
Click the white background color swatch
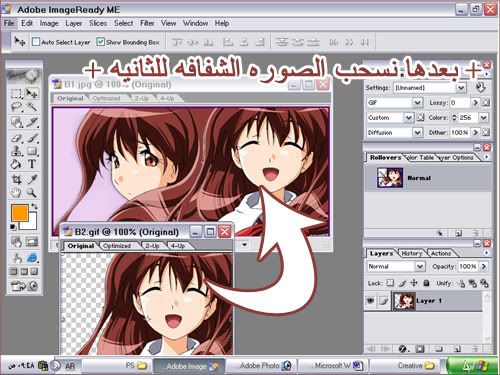[31, 224]
